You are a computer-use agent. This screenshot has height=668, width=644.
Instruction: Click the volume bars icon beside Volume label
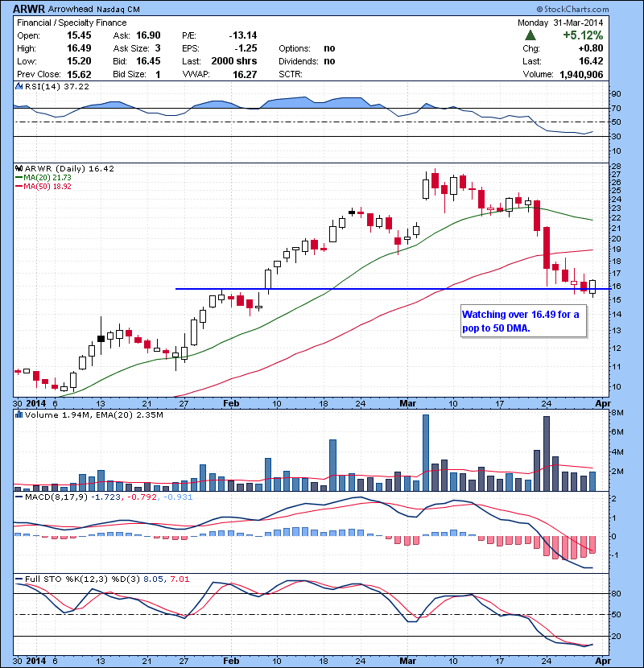pos(19,414)
